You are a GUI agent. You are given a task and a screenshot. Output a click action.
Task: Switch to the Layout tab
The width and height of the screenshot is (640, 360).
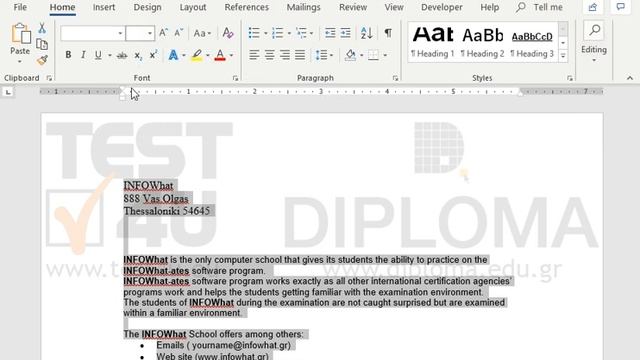(193, 7)
